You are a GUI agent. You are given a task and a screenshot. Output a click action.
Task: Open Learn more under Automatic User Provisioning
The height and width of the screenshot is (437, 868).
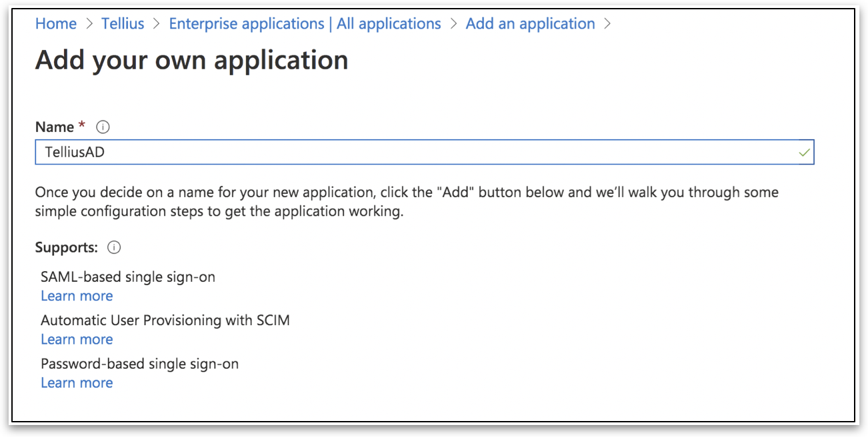pos(77,339)
